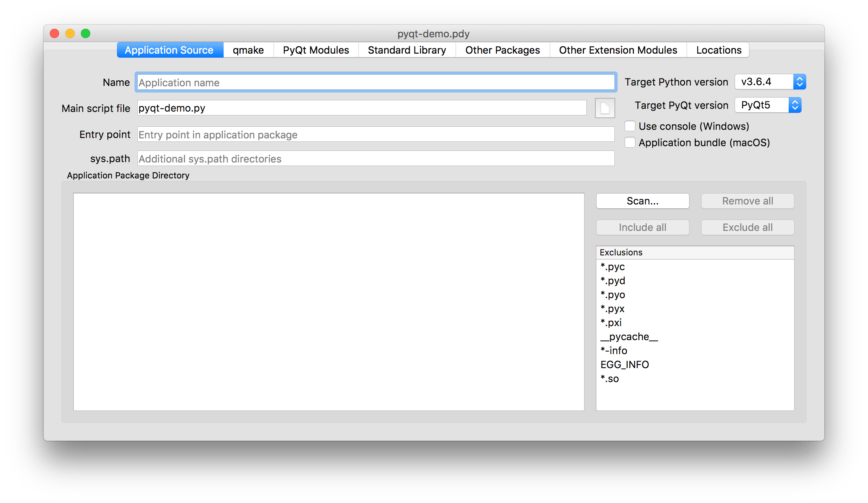Enable Use console (Windows) checkbox

pos(630,126)
